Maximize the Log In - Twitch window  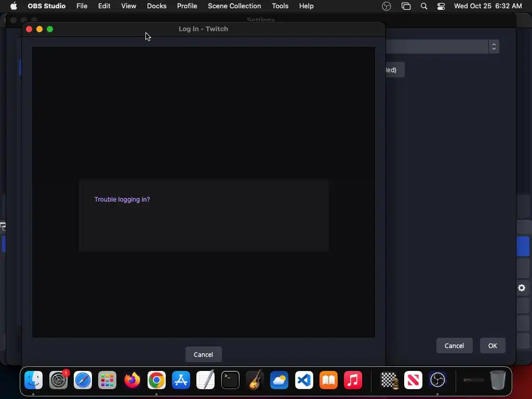point(50,29)
